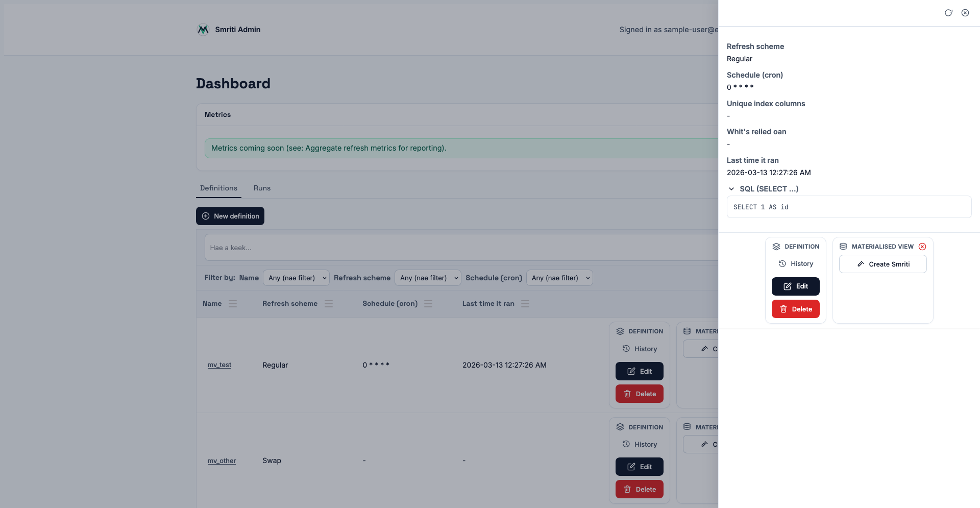Click the refresh icon in side panel
This screenshot has width=980, height=508.
(x=948, y=13)
